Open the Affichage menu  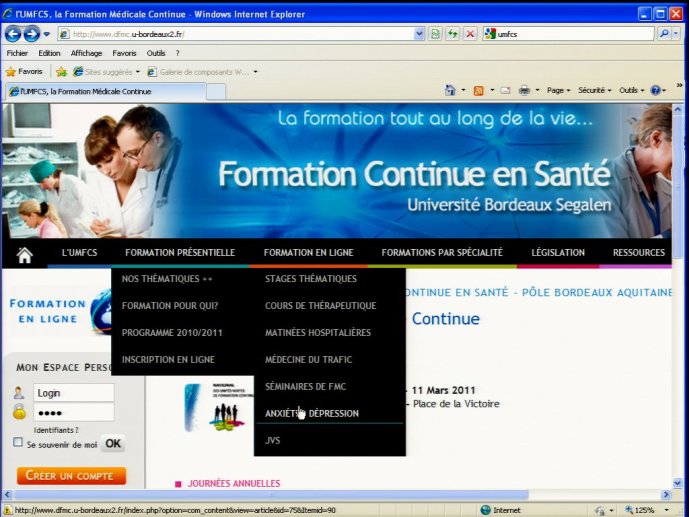[87, 53]
